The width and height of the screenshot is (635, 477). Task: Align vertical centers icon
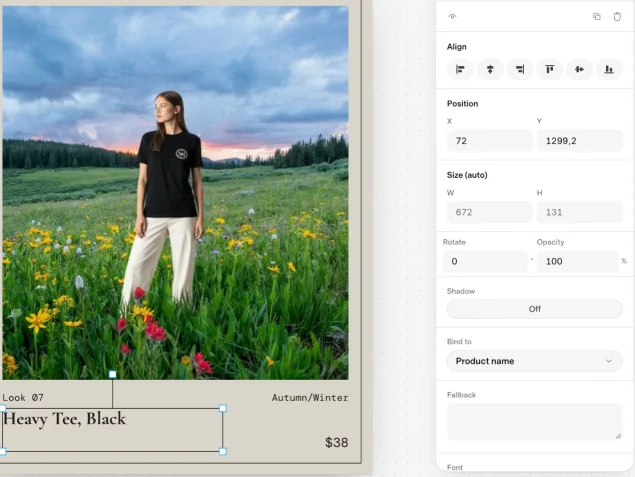580,69
